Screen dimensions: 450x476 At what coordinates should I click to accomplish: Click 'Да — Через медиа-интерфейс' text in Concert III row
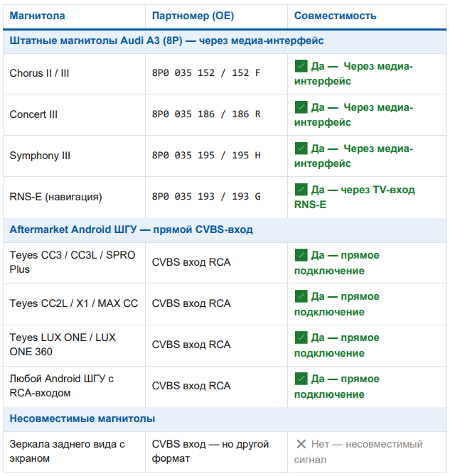pos(354,115)
